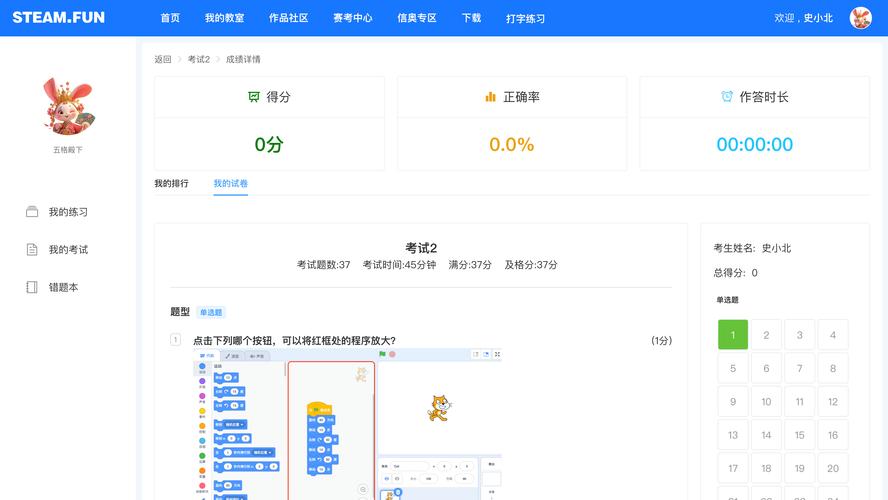
Task: Open 赛考中心 in navigation bar
Action: pyautogui.click(x=353, y=18)
